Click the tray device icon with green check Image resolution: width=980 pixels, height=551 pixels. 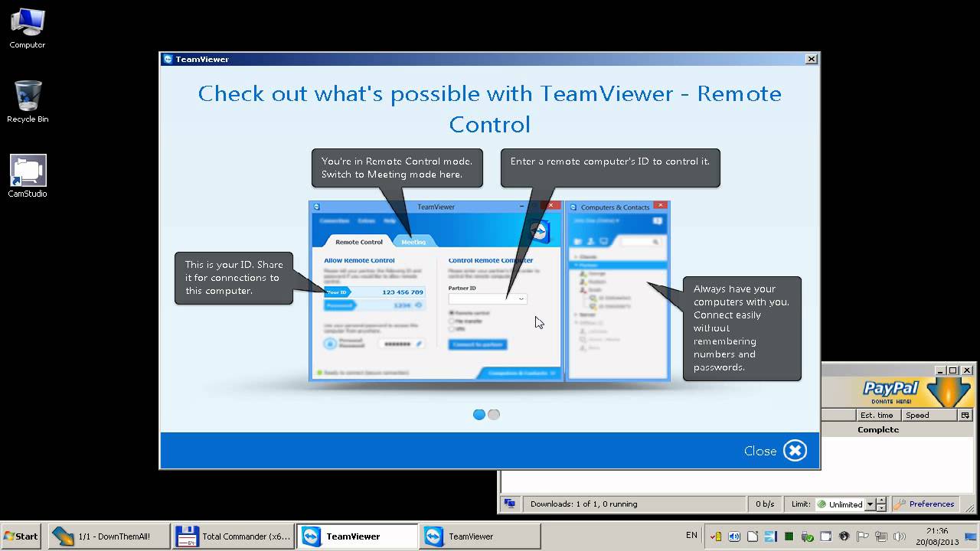point(808,536)
